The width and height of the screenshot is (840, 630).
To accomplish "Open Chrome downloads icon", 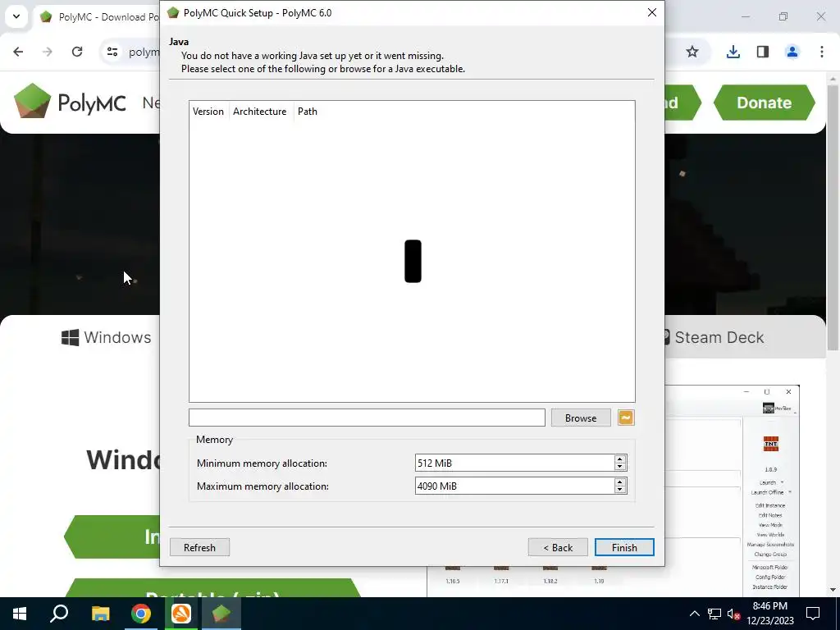I will click(x=733, y=52).
